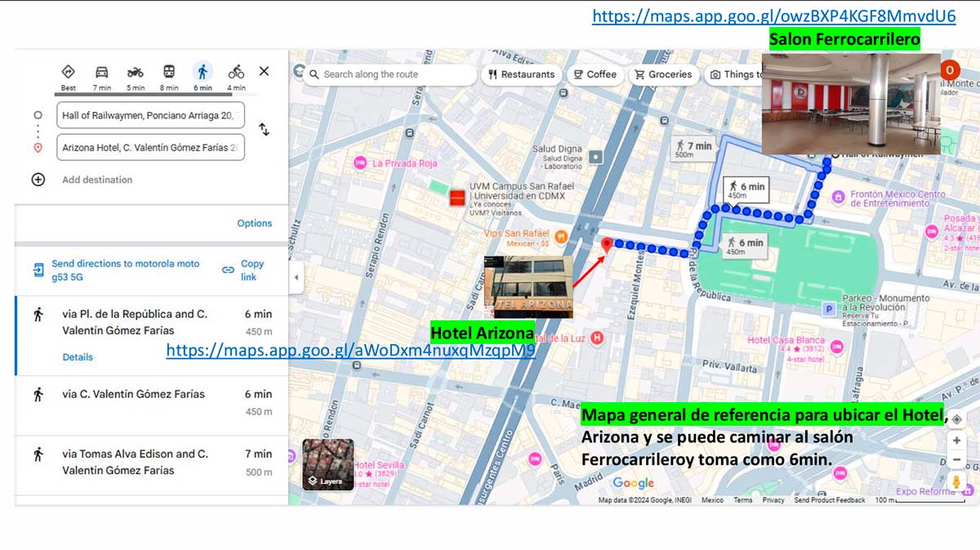Close the directions panel with X
The image size is (980, 550).
[x=264, y=71]
